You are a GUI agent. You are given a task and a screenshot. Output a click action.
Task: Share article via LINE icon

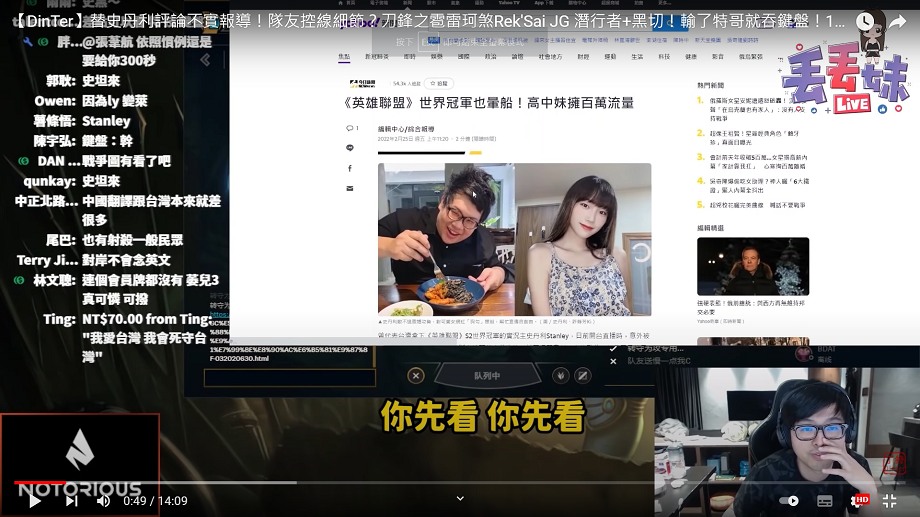pos(350,148)
